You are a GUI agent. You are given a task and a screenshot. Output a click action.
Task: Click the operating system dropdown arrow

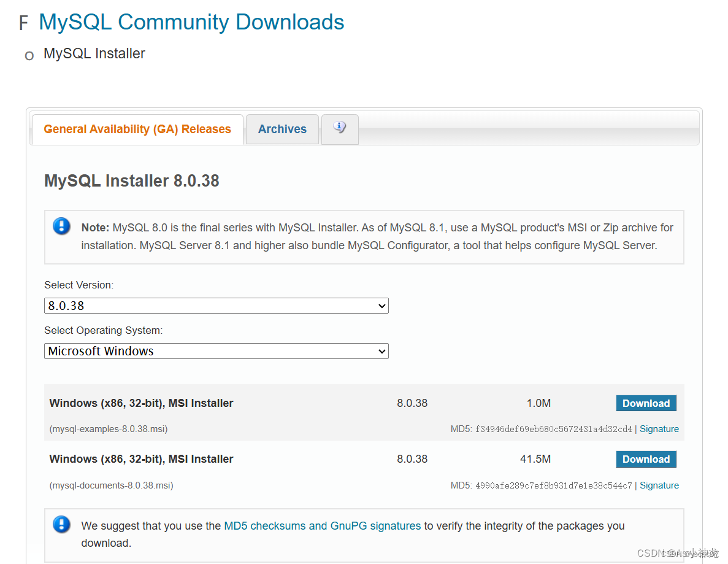click(x=381, y=351)
